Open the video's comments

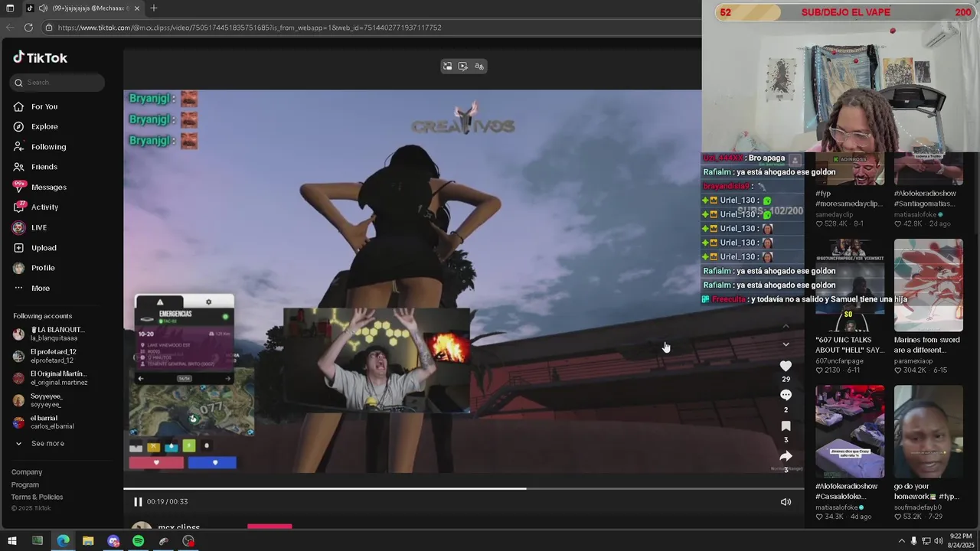tap(786, 395)
